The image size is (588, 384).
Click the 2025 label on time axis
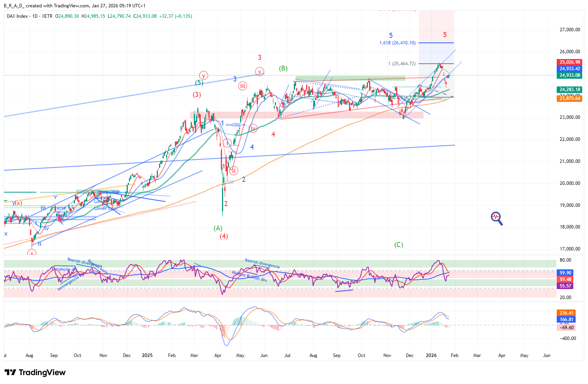(x=147, y=355)
